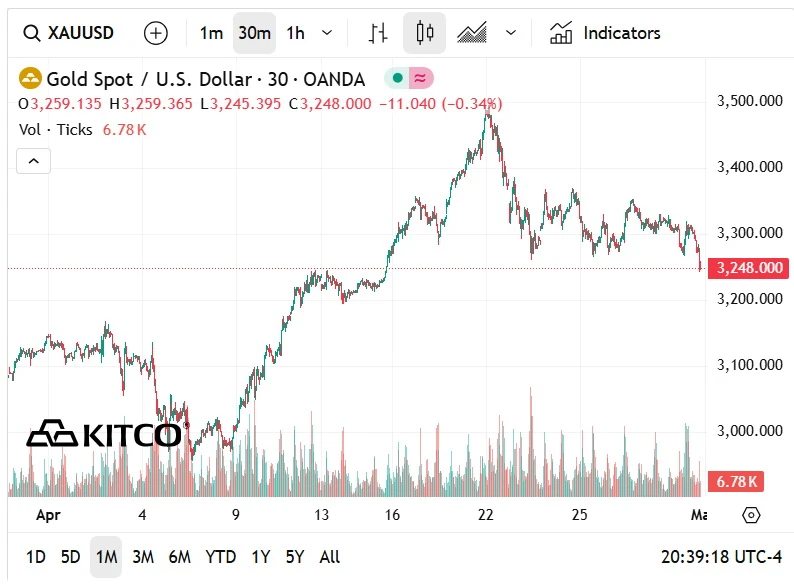Viewport: 794px width, 586px height.
Task: Click the add symbol plus icon
Action: (x=156, y=33)
